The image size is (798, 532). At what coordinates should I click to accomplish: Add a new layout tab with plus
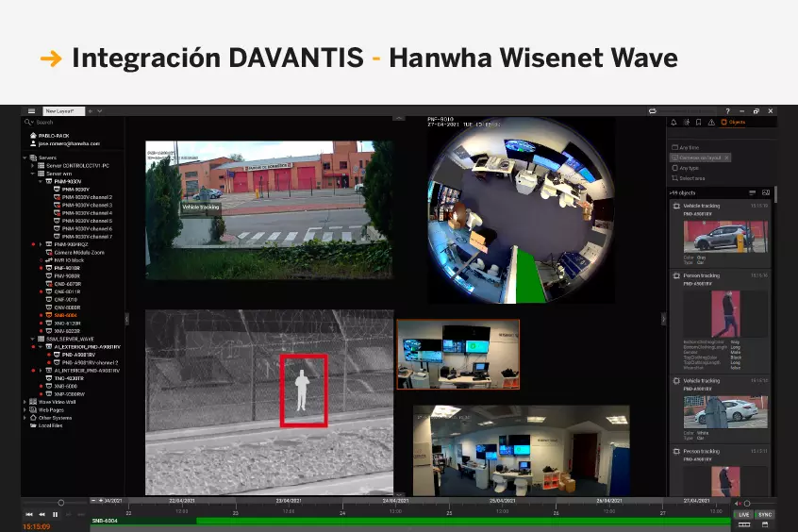pyautogui.click(x=90, y=111)
